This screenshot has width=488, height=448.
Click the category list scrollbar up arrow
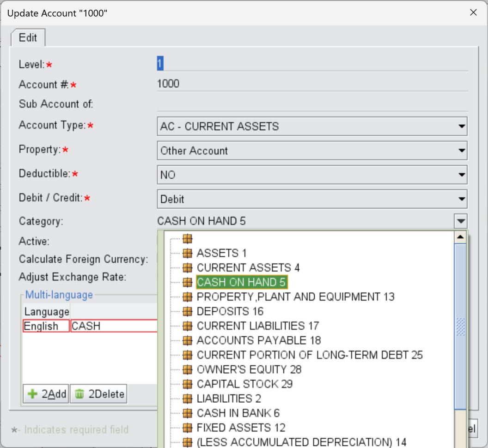[x=460, y=237]
